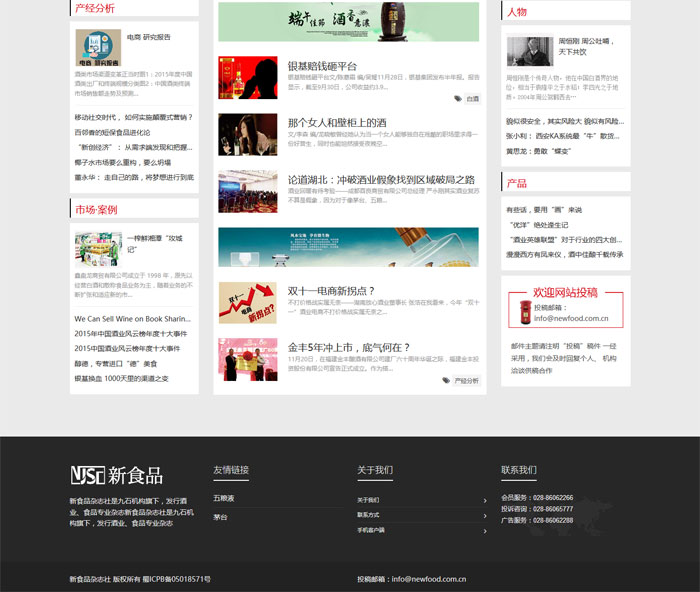Image resolution: width=700 pixels, height=592 pixels.
Task: Open the 人物 section heading
Action: [517, 12]
